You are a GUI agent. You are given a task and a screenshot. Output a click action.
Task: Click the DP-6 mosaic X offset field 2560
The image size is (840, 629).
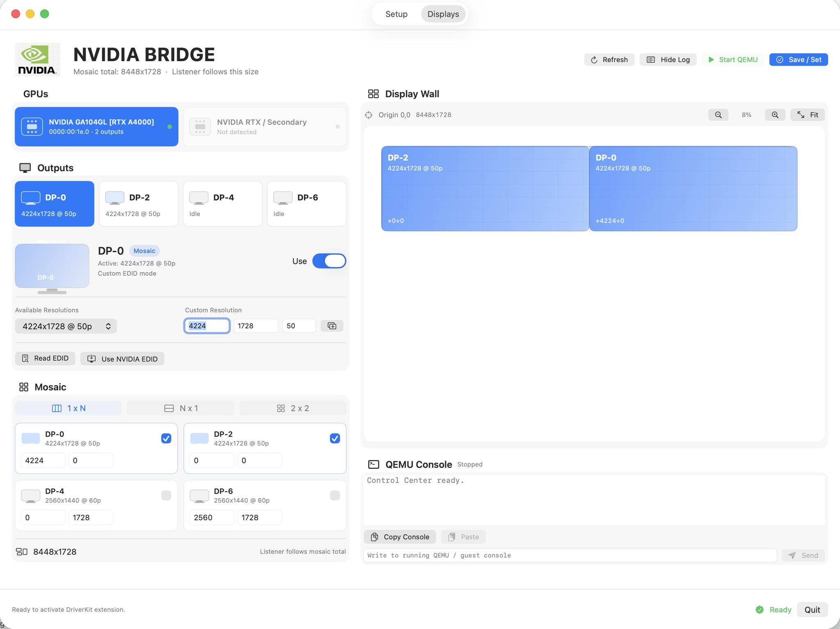click(x=212, y=517)
